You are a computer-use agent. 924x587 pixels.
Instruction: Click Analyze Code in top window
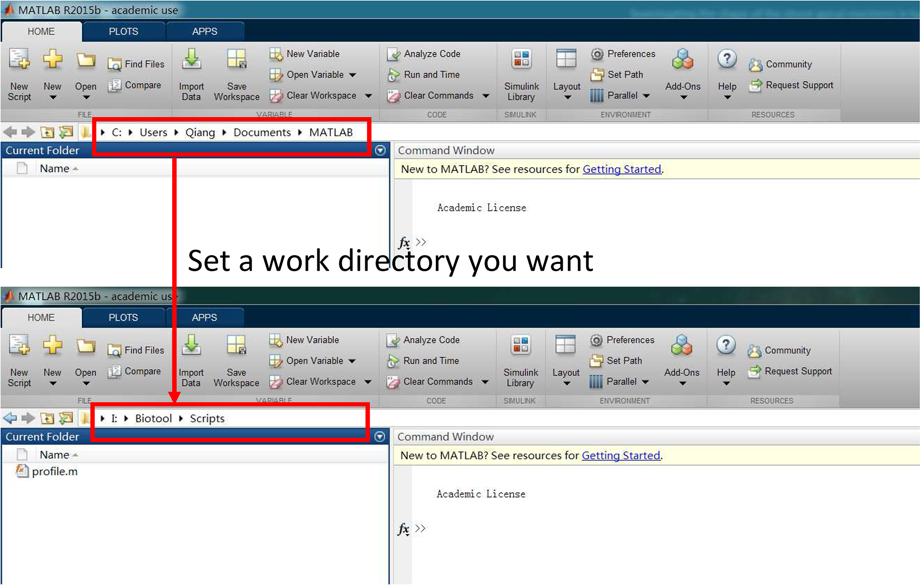click(424, 54)
